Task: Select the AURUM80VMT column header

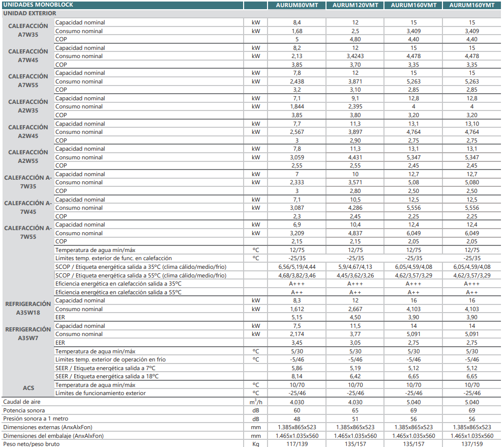Action: tap(297, 5)
